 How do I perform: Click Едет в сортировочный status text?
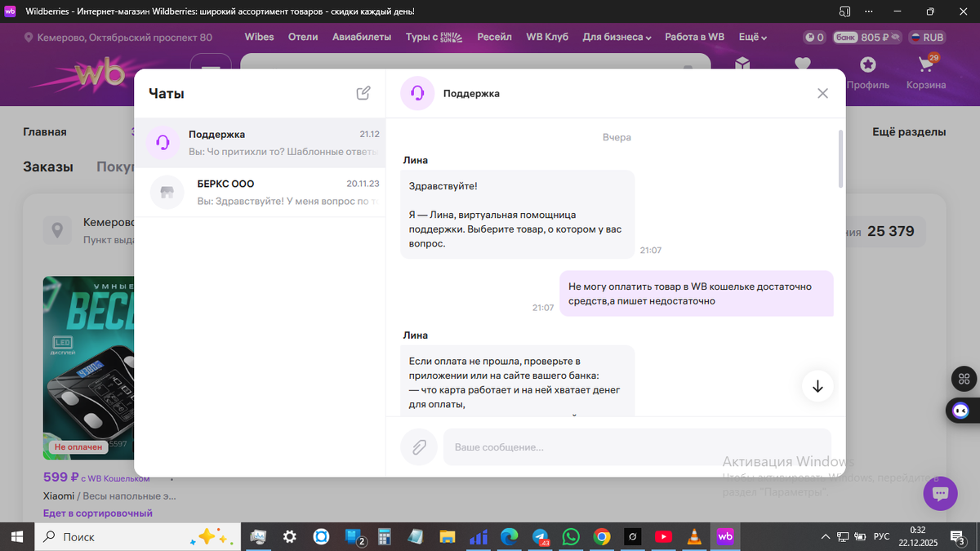98,513
